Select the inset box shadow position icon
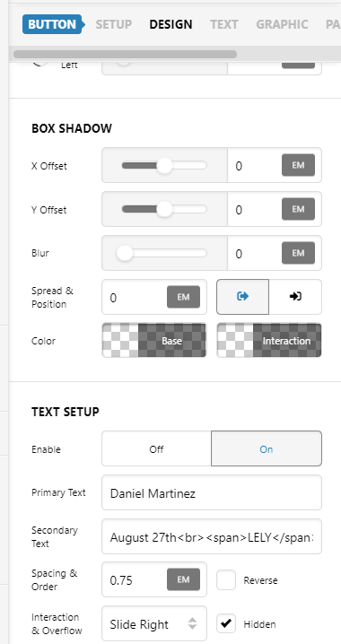 (295, 297)
